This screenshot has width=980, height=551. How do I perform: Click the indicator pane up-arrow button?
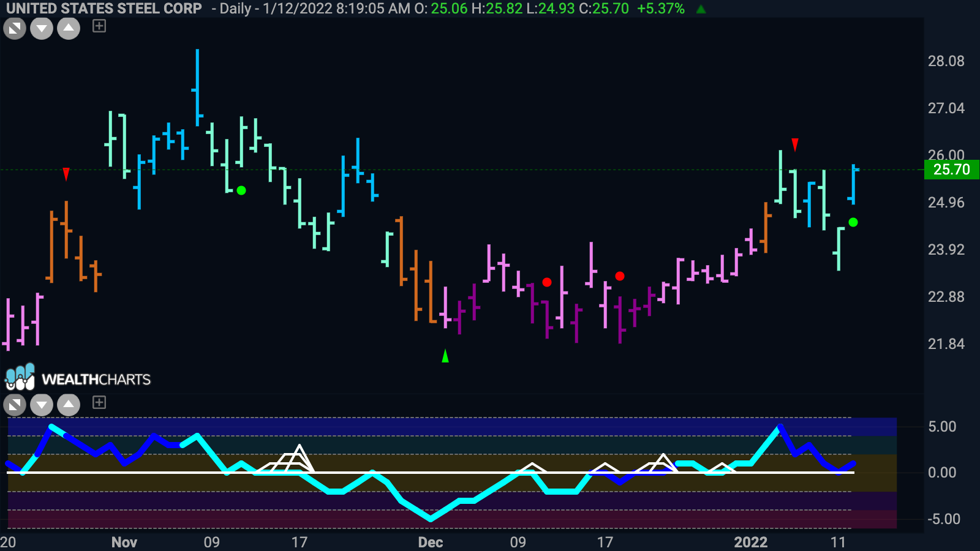pyautogui.click(x=69, y=405)
